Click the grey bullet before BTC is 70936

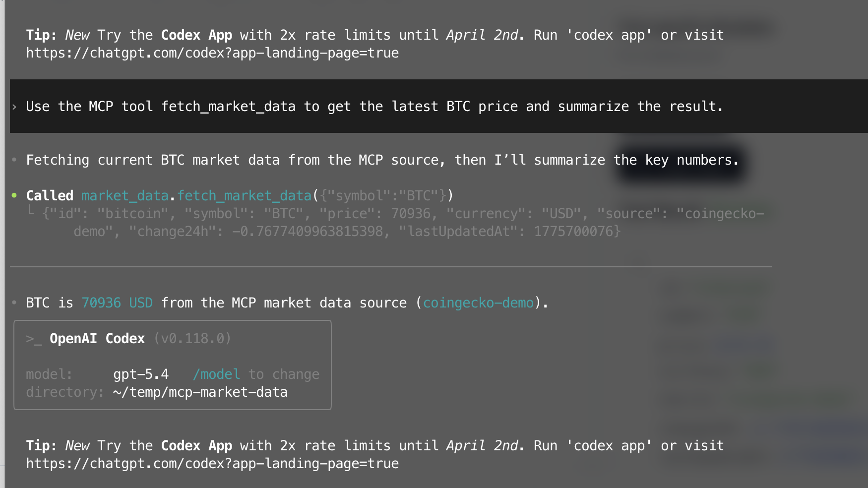tap(14, 303)
